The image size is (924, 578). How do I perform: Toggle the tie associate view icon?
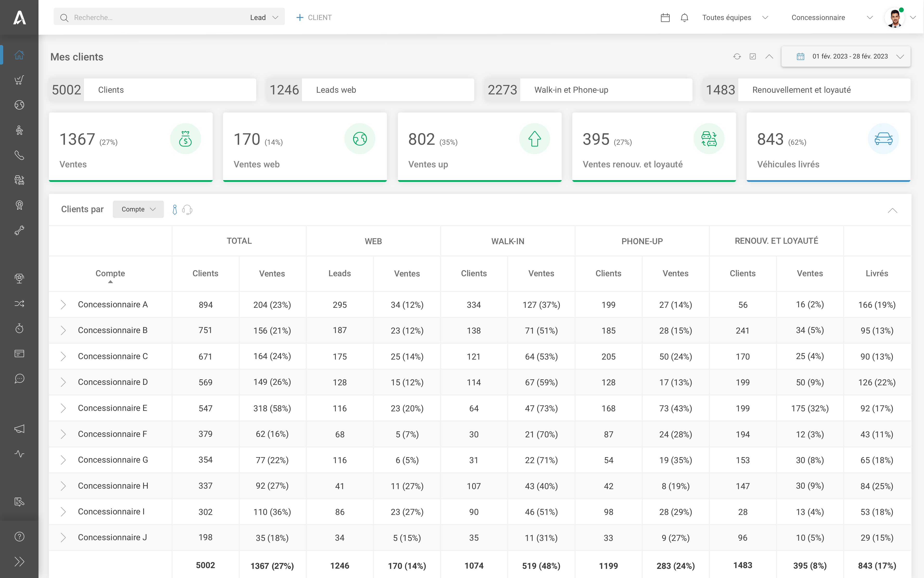click(174, 210)
